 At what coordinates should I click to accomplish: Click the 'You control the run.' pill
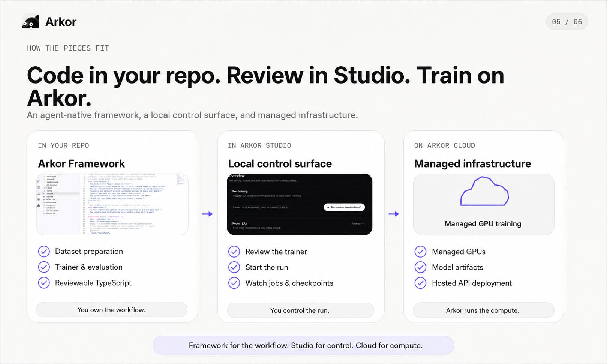pyautogui.click(x=300, y=310)
